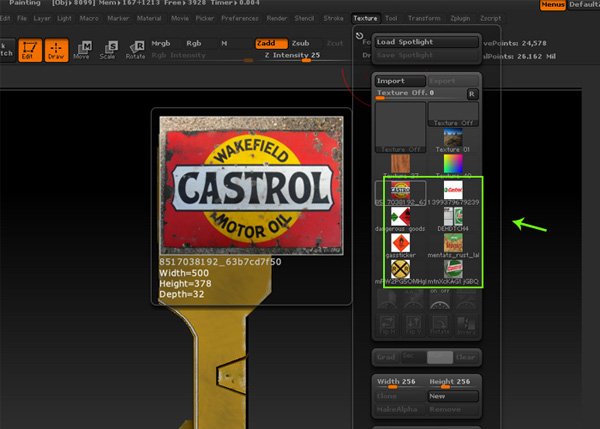Click the Import texture button
Image resolution: width=600 pixels, height=429 pixels.
tap(400, 81)
